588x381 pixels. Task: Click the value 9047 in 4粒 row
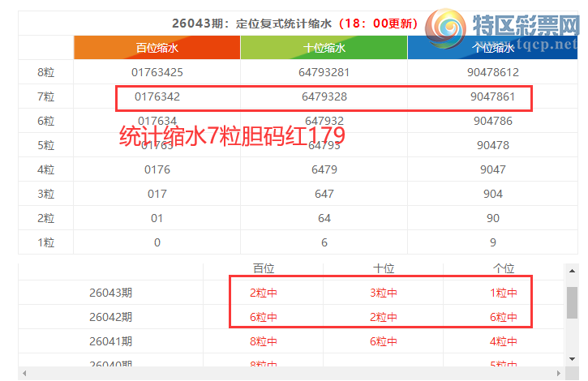click(x=493, y=169)
